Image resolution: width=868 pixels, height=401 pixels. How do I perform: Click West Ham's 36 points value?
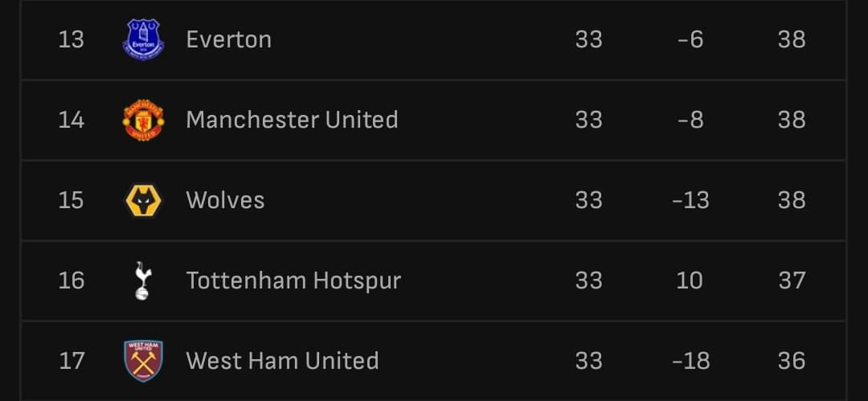pos(792,361)
